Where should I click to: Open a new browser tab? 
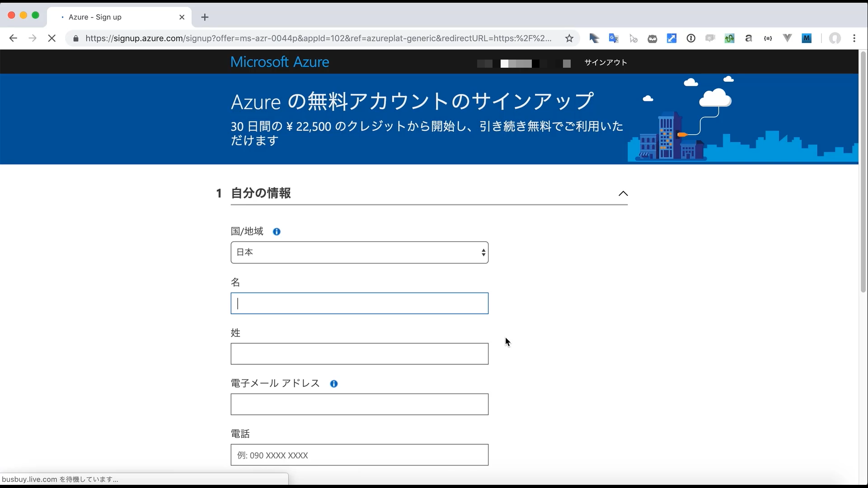pos(205,17)
